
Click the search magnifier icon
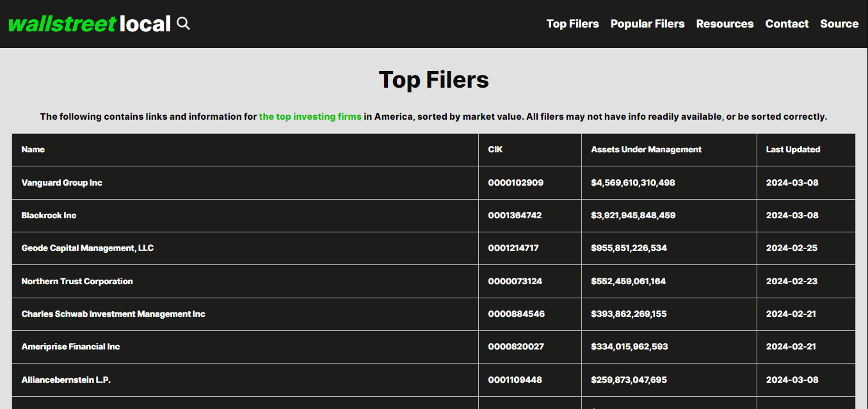(184, 24)
